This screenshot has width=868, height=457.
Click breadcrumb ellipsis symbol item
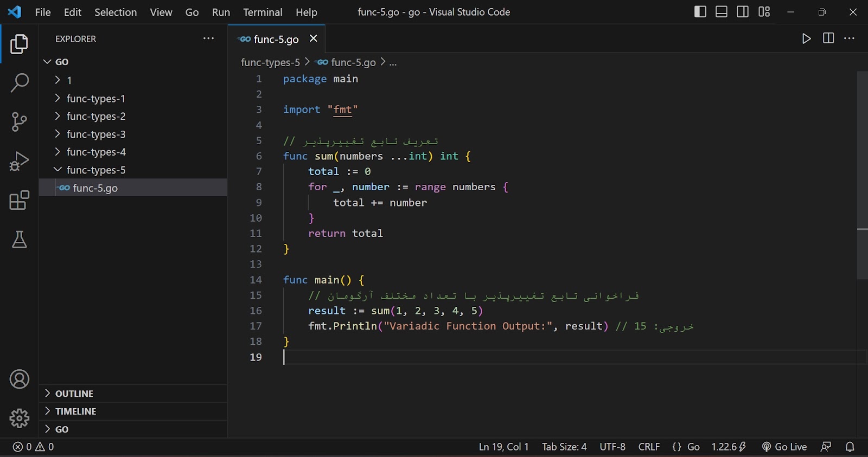393,62
